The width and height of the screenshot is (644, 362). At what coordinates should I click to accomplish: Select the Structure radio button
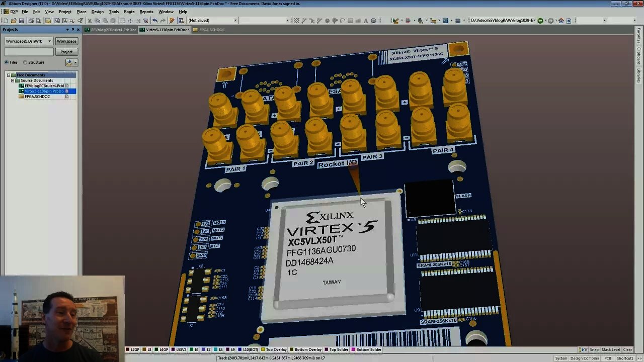25,62
